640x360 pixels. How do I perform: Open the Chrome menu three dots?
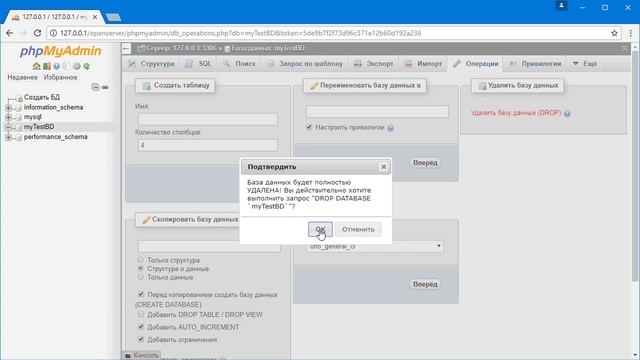pyautogui.click(x=631, y=33)
